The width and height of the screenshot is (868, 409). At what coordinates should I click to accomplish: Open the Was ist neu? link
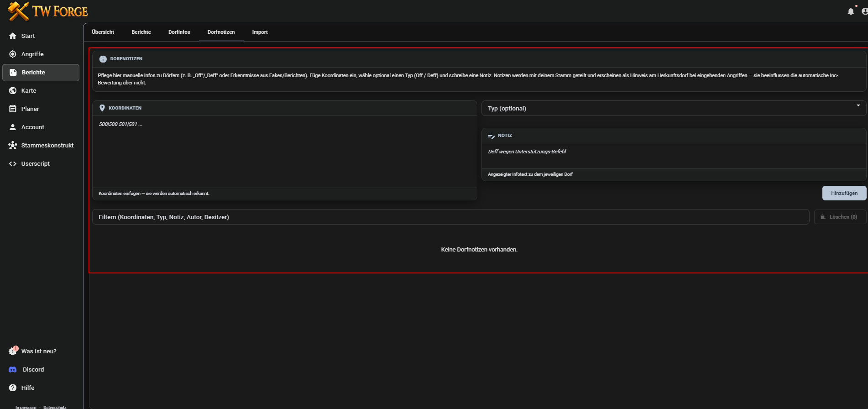pos(41,351)
